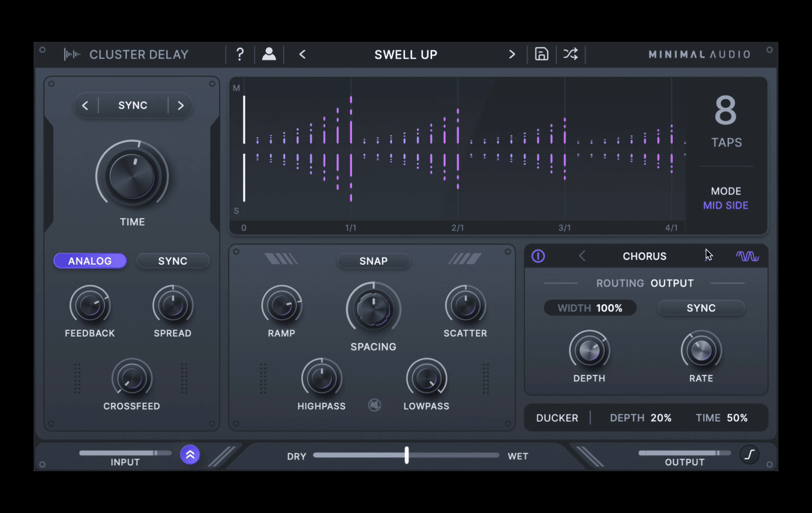The width and height of the screenshot is (812, 513).
Task: Click the SCATTER knob
Action: (465, 305)
